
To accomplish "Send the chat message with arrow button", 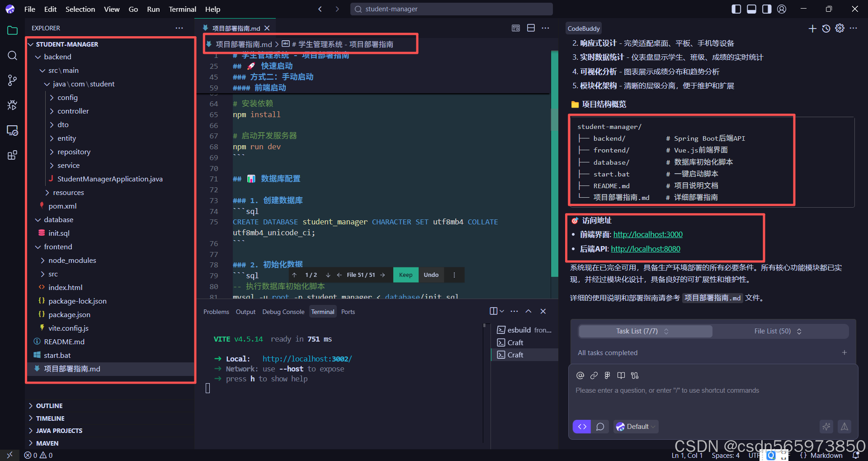I will click(x=844, y=426).
